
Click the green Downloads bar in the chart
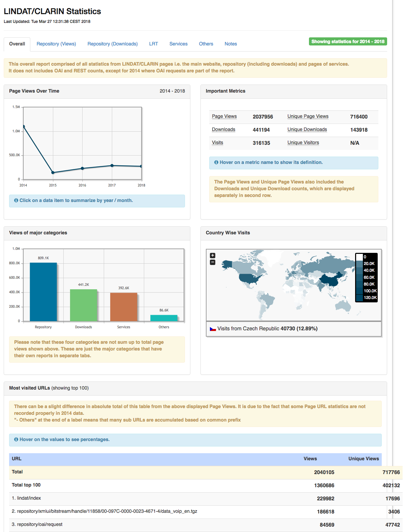pyautogui.click(x=84, y=305)
